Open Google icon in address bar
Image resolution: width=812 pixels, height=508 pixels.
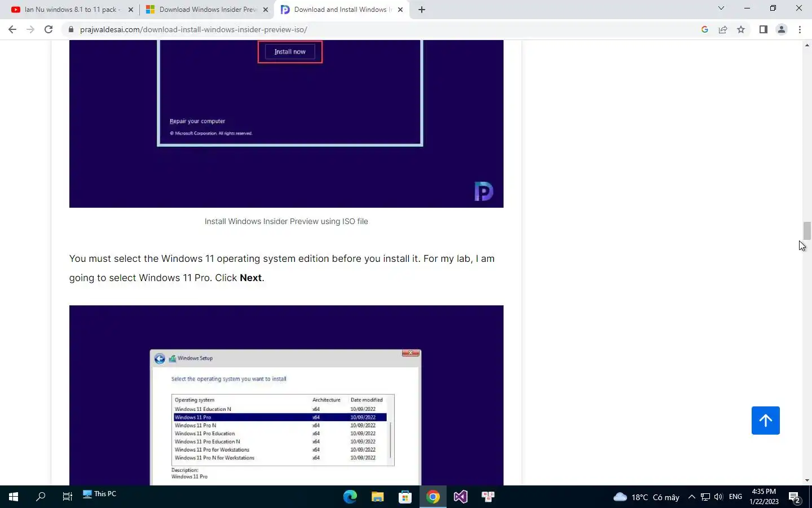(x=705, y=29)
